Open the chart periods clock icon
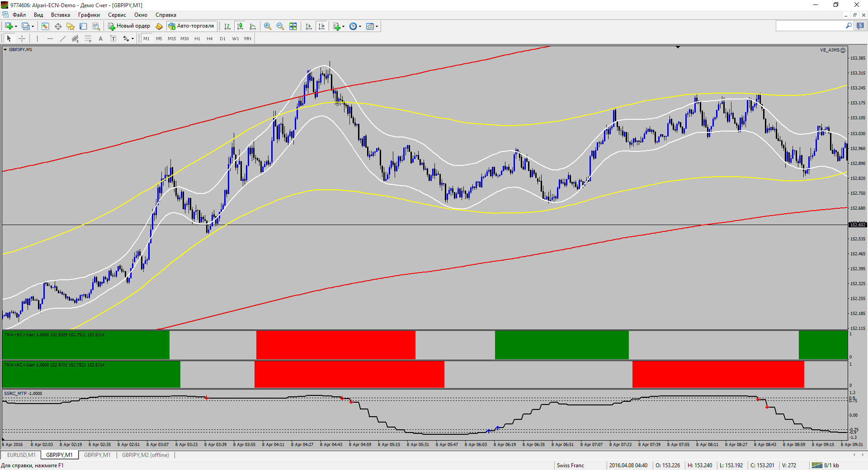Screen dimensions: 868x470 tap(353, 26)
